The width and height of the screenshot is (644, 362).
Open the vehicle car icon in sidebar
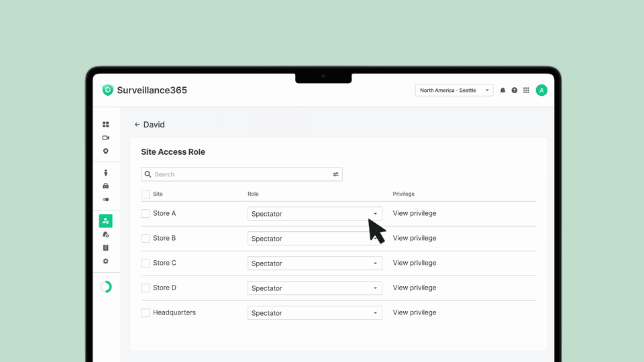(105, 186)
